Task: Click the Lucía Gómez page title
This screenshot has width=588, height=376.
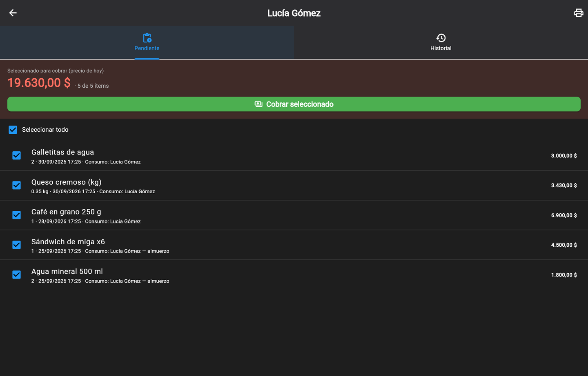Action: (294, 13)
